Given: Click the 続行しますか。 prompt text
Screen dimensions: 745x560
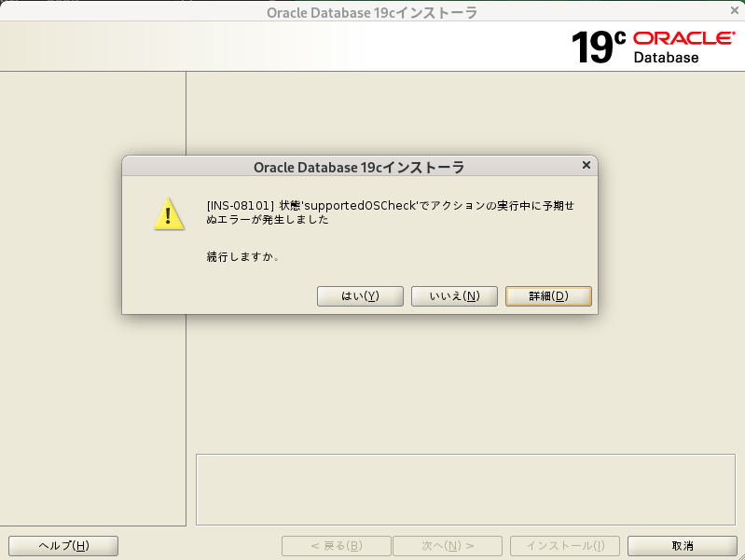Looking at the screenshot, I should point(243,257).
